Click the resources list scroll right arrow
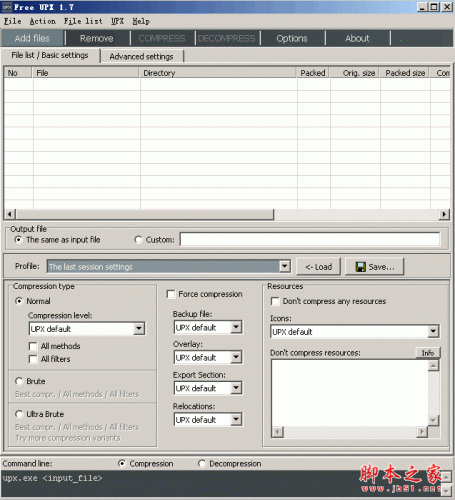The height and width of the screenshot is (500, 455). (422, 432)
